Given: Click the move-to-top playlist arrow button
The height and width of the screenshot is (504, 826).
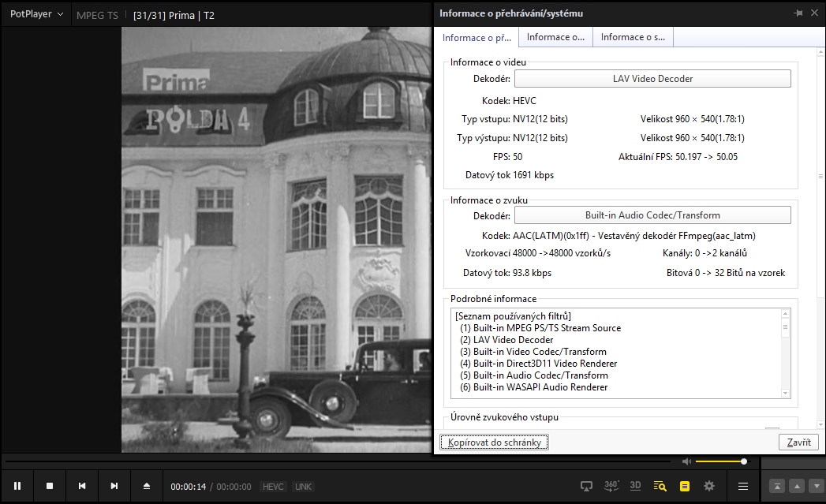Looking at the screenshot, I should coord(777,486).
